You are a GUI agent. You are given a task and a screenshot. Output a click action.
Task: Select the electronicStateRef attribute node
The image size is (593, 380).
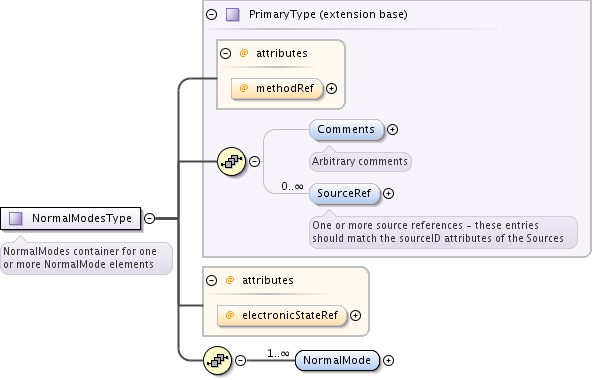point(282,315)
